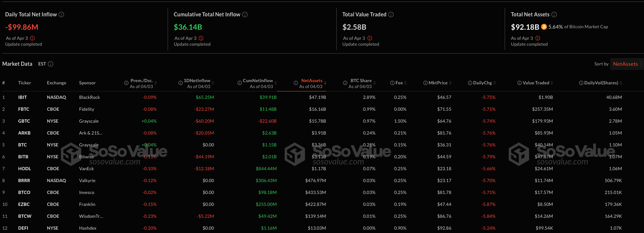The image size is (644, 233).
Task: Click info icon on 1DNetInflow column
Action: coord(181,83)
